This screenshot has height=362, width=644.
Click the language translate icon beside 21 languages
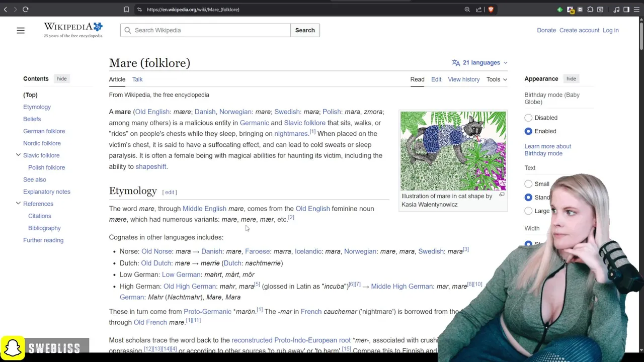coord(456,63)
